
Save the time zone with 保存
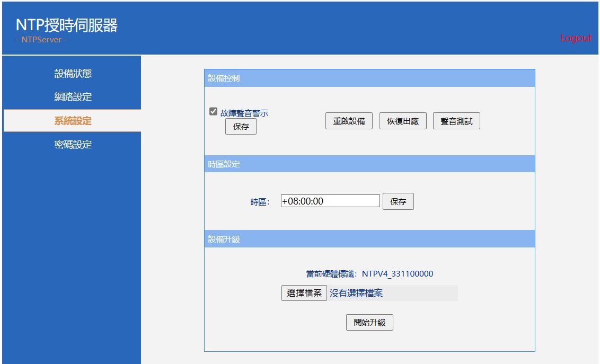[398, 201]
